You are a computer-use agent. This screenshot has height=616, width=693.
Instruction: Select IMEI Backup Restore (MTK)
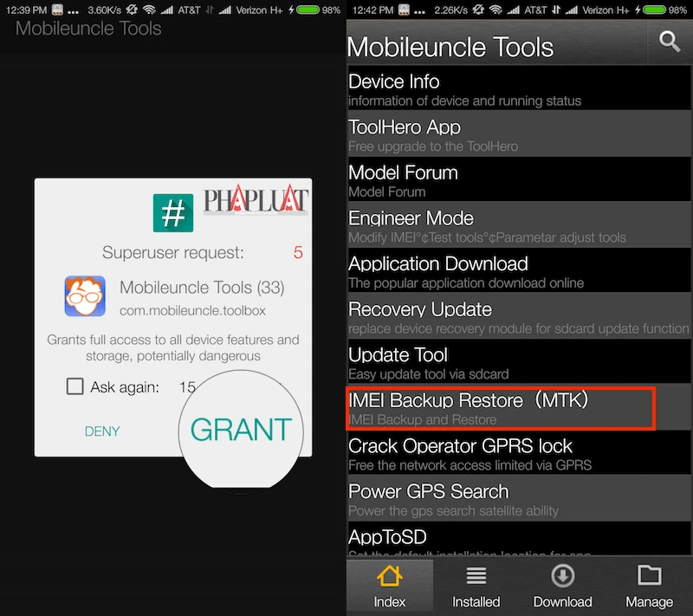501,409
